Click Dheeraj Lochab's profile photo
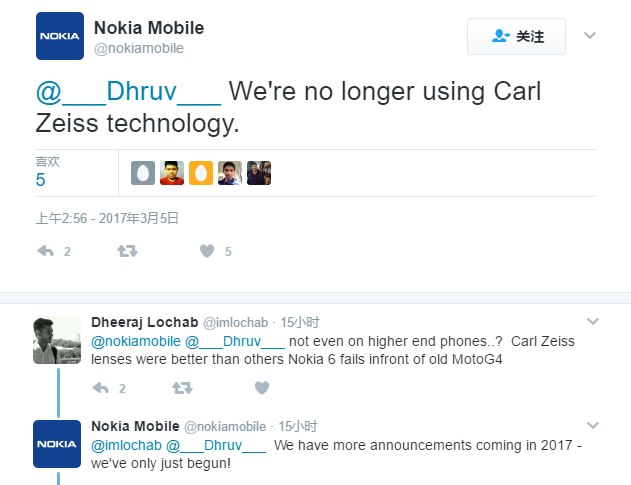Image resolution: width=631 pixels, height=485 pixels. (57, 340)
